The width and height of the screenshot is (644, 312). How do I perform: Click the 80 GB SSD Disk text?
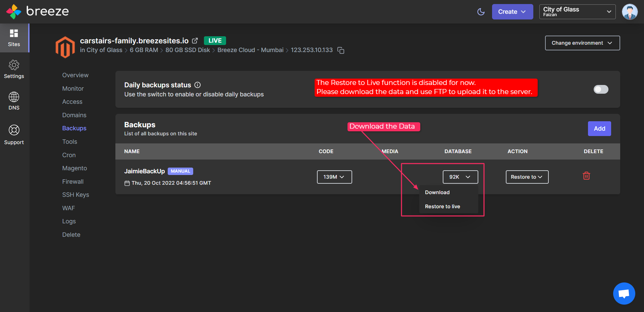(187, 50)
